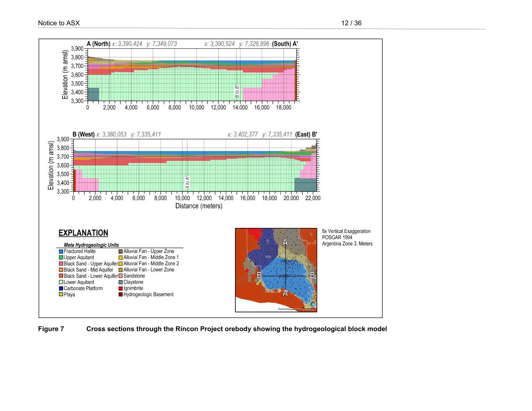The height and width of the screenshot is (411, 532).
Task: Click the location map inset thumbnail
Action: point(276,270)
